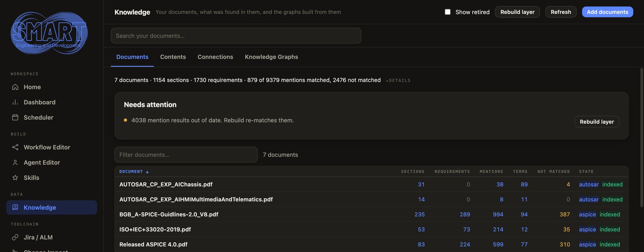The image size is (644, 252).
Task: Click the SMART Engineering logo
Action: pos(49,33)
